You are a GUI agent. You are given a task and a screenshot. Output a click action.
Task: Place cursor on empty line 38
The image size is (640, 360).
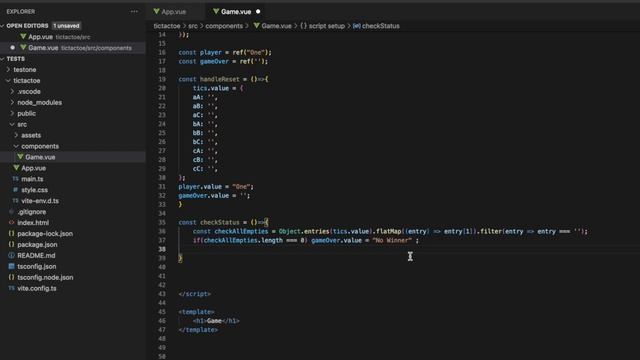(408, 249)
